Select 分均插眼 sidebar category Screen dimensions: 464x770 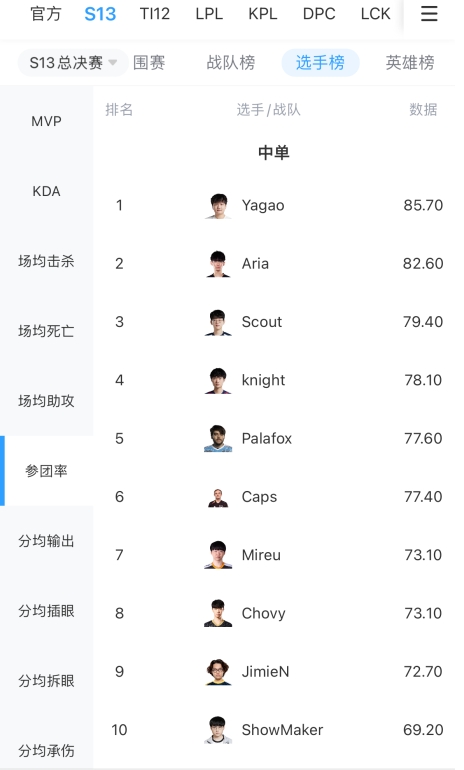coord(47,611)
